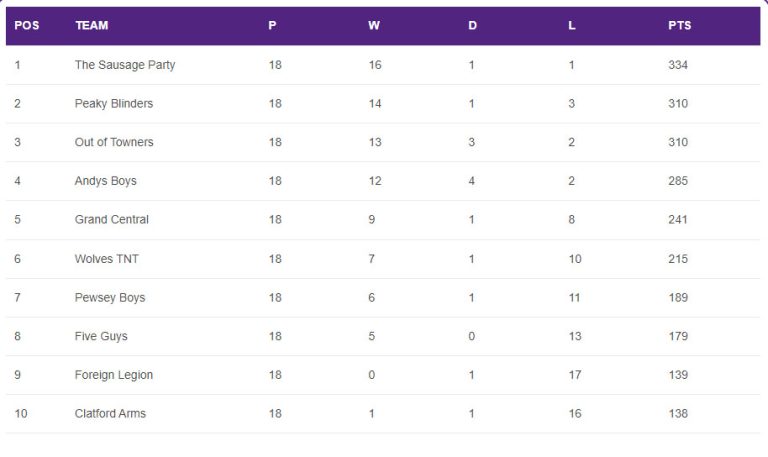The image size is (768, 457).
Task: Choose Wolves TNT from the standings
Action: point(106,259)
